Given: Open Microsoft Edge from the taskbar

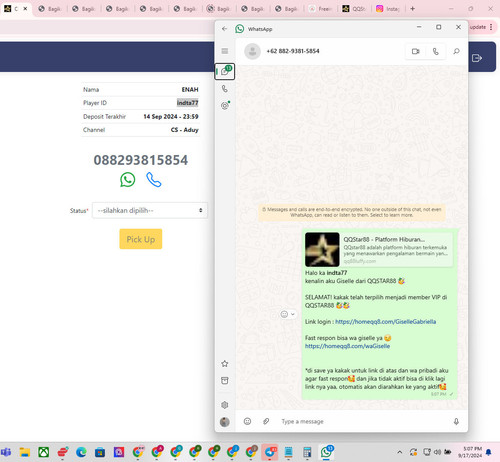Looking at the screenshot, I should pyautogui.click(x=81, y=452).
